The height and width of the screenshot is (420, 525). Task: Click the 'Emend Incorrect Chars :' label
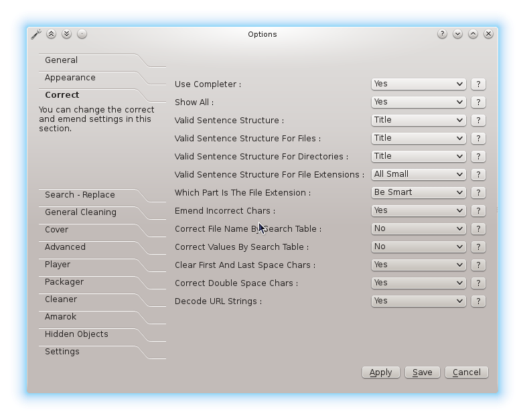[x=225, y=210]
